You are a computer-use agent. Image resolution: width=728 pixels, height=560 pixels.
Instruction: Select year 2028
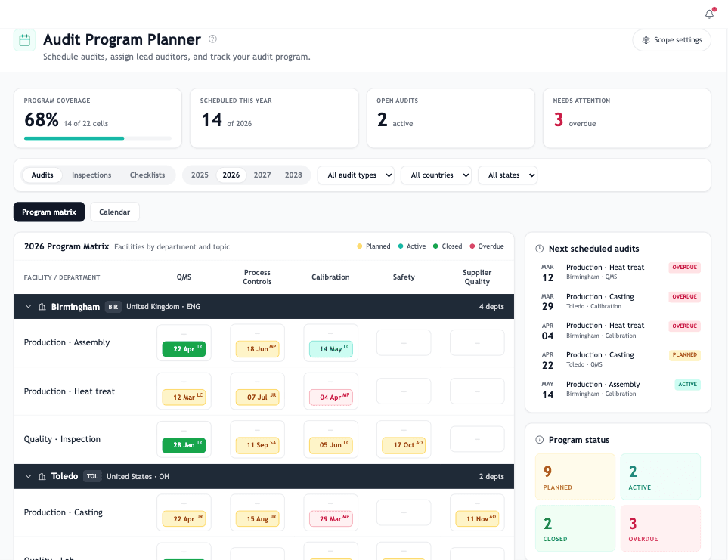click(293, 175)
